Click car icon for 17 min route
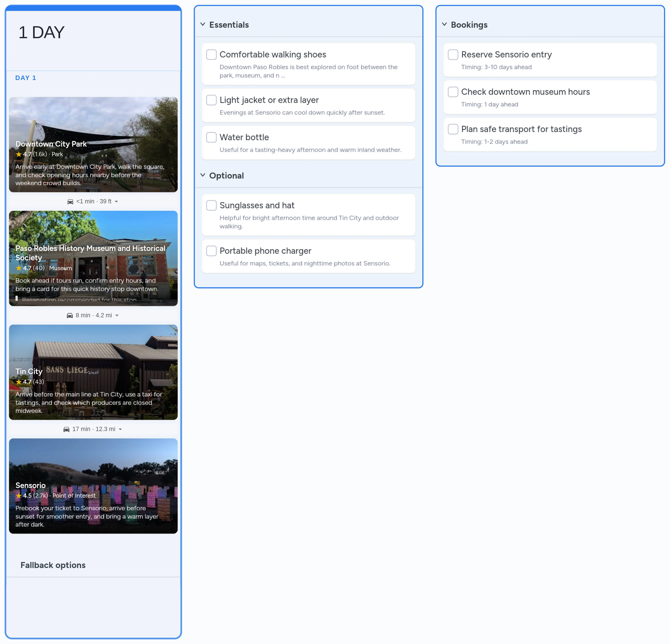 click(x=66, y=429)
